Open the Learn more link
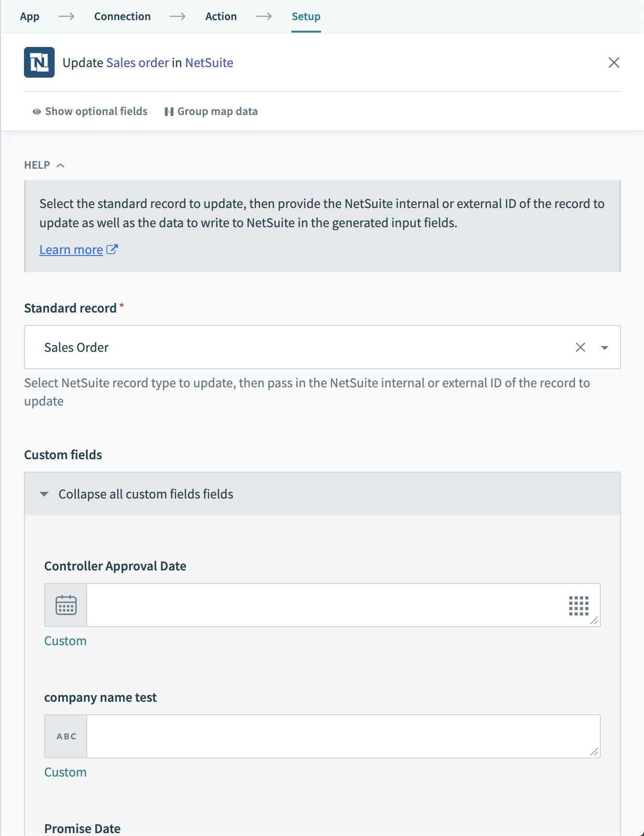Viewport: 644px width, 836px height. click(71, 249)
